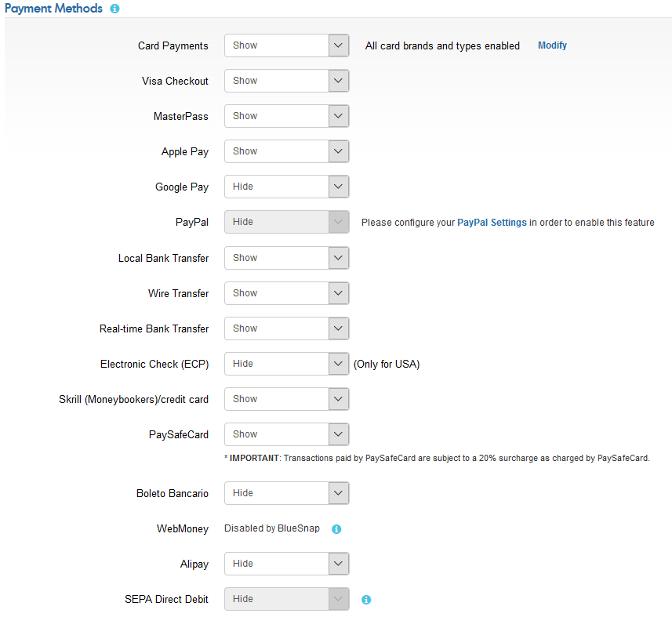The image size is (672, 617).
Task: Click the 'Skrill (Moneybookers)/credit card' label
Action: [134, 400]
